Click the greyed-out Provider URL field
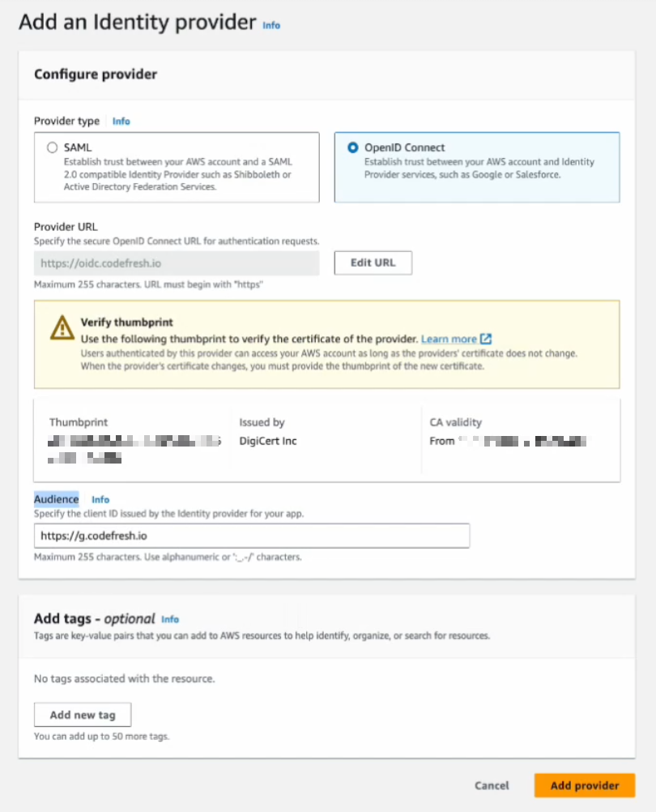 (177, 263)
